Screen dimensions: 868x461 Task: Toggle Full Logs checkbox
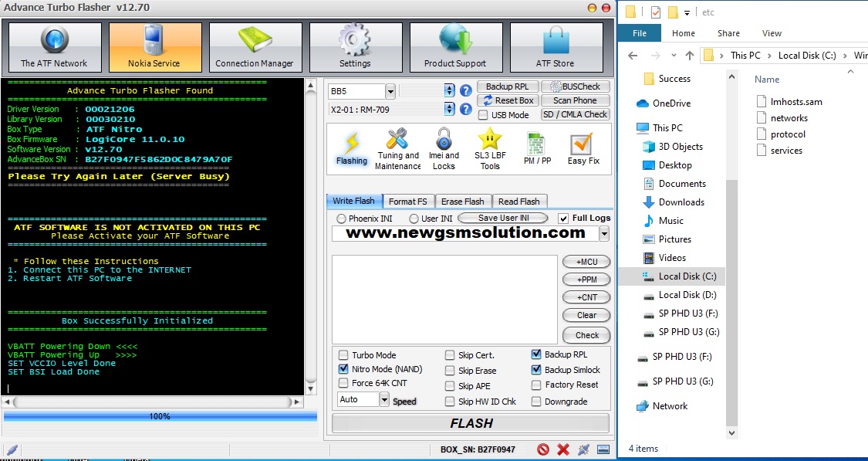pos(563,219)
